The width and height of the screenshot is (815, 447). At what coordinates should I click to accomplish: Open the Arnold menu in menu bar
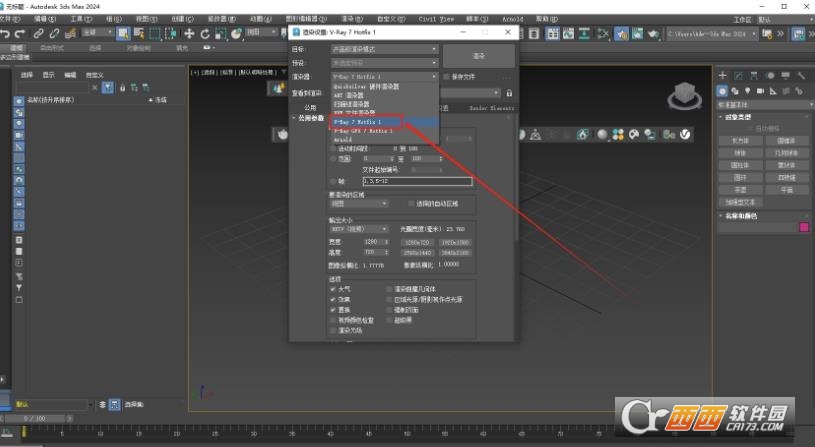coord(512,19)
